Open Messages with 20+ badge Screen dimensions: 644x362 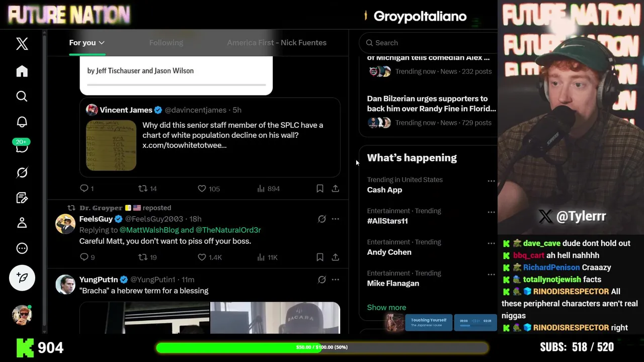(x=22, y=146)
